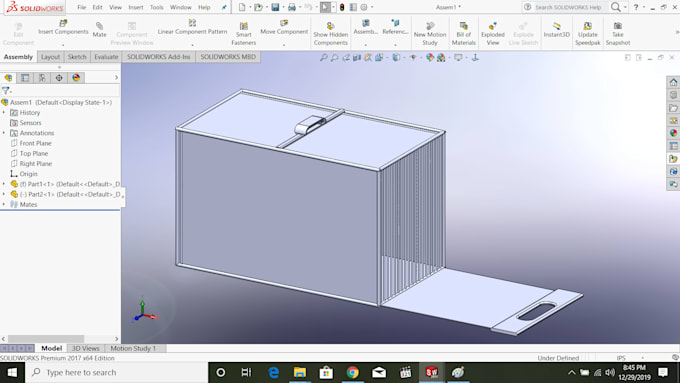Open Linear Component Pattern tool

pos(192,27)
